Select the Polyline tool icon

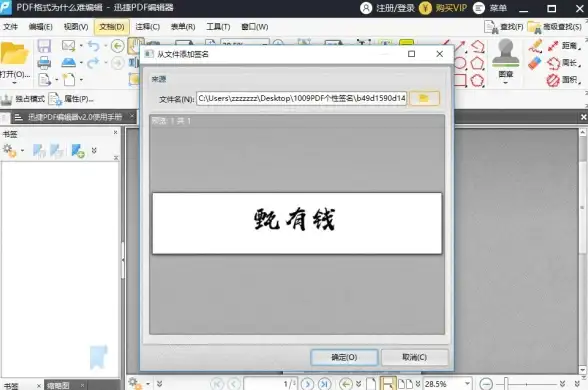(477, 46)
